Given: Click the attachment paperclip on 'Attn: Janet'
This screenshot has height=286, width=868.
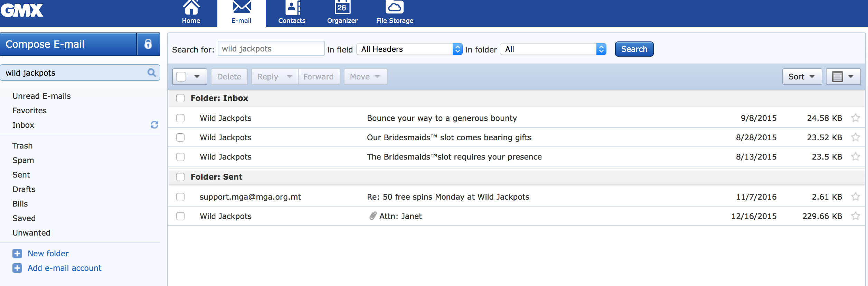Looking at the screenshot, I should point(372,216).
